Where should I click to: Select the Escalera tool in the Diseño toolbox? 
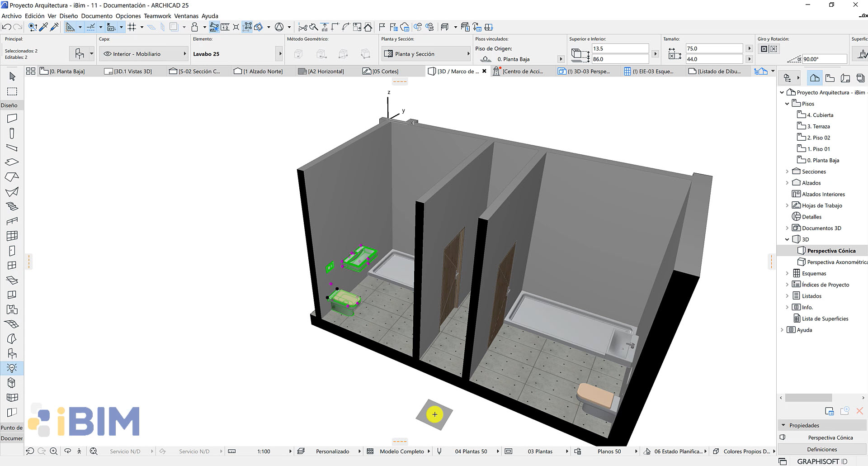tap(11, 206)
